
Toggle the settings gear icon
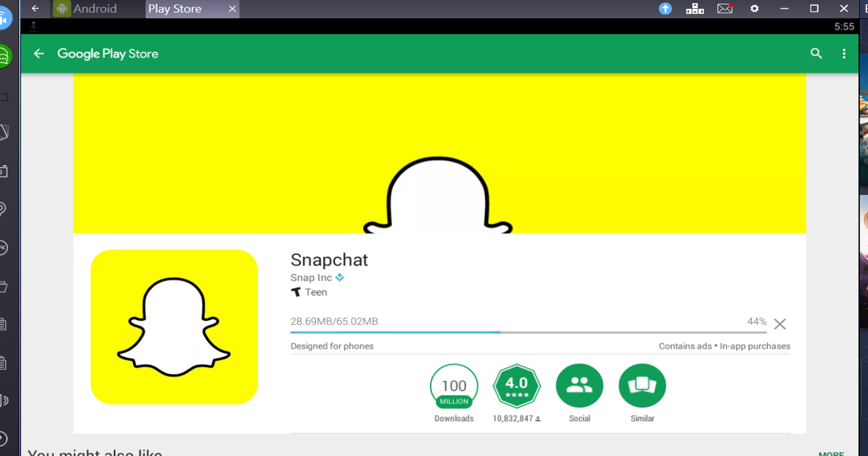pos(754,8)
